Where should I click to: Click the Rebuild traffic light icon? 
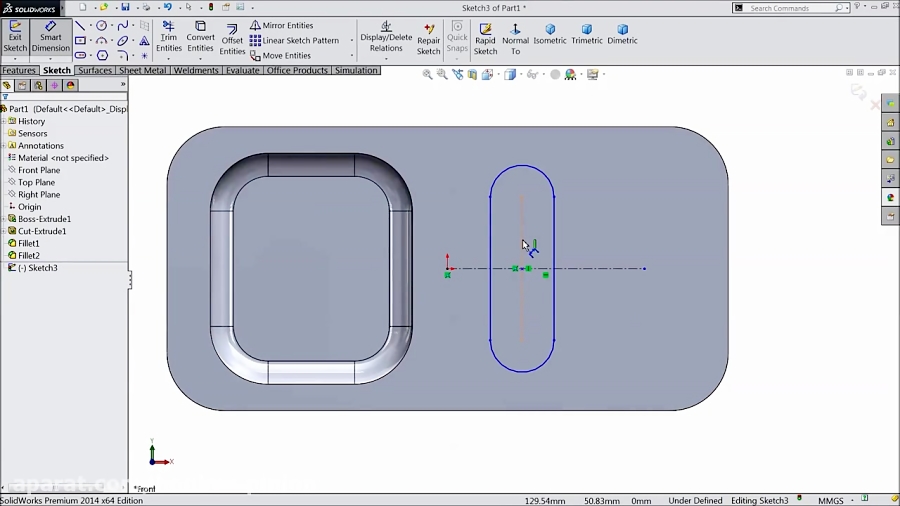(211, 7)
